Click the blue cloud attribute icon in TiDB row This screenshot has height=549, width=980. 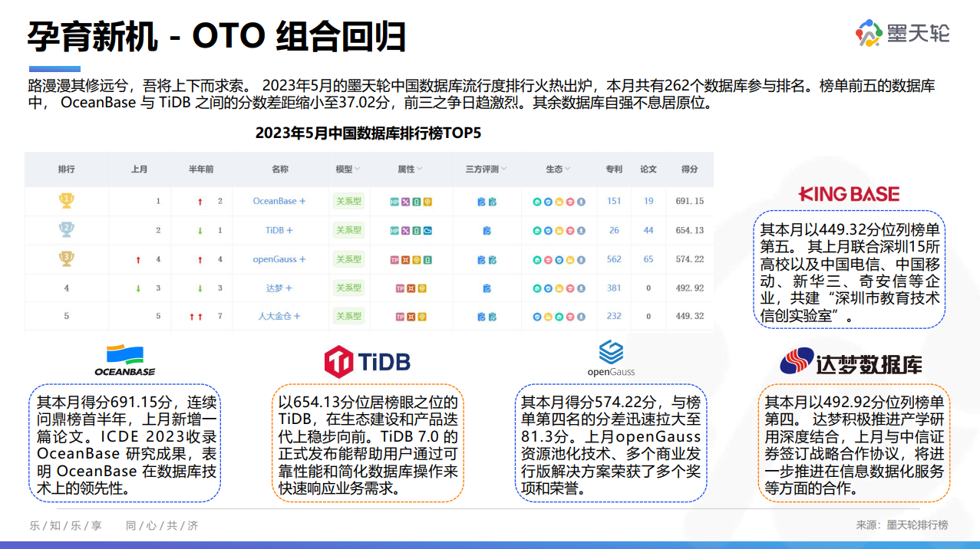click(x=427, y=230)
